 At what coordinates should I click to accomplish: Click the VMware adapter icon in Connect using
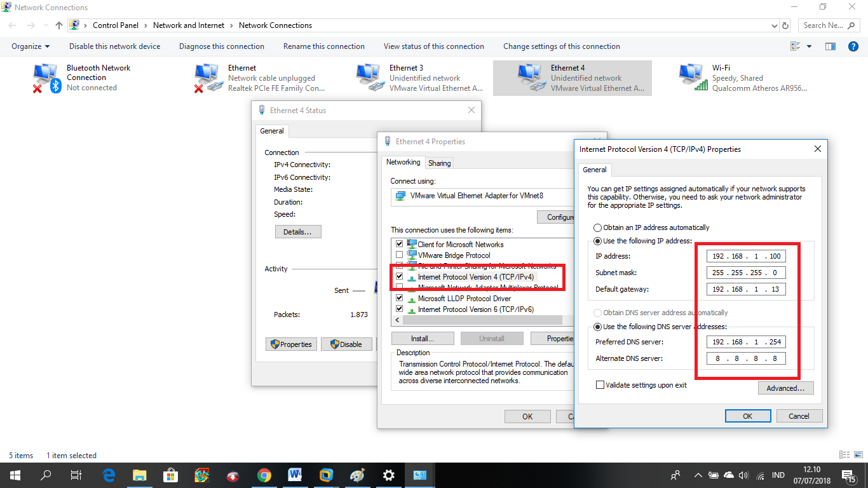tap(400, 196)
